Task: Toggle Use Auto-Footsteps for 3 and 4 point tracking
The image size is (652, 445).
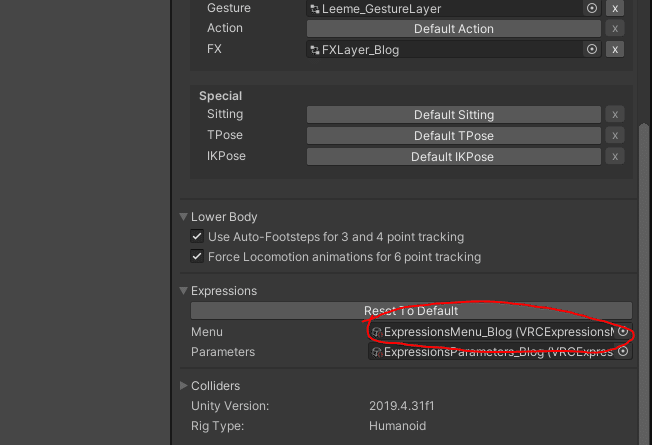Action: [x=197, y=236]
